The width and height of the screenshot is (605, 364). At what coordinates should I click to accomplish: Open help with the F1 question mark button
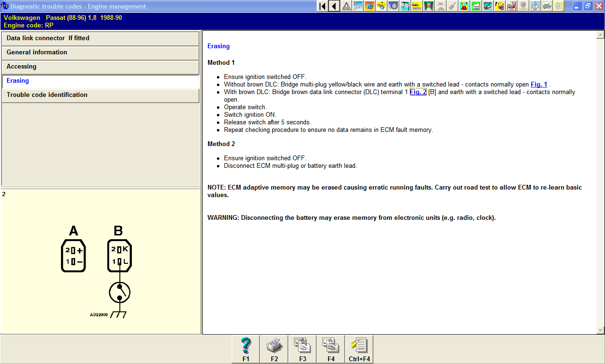coord(246,349)
